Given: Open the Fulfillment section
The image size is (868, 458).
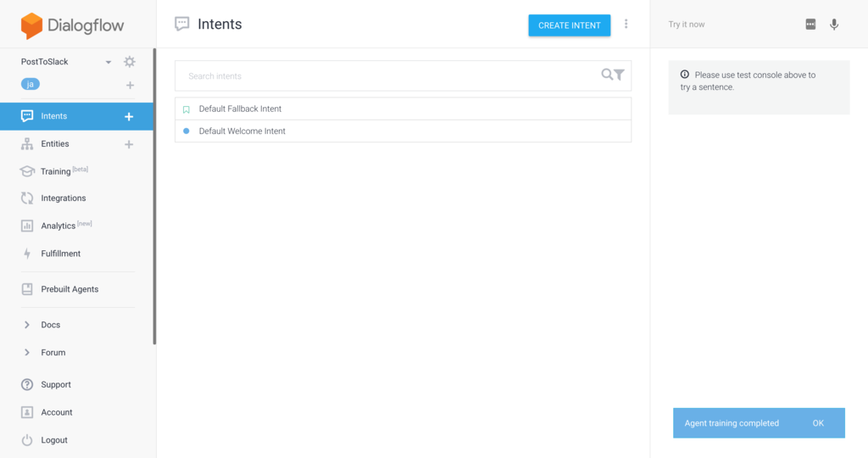Looking at the screenshot, I should [x=60, y=253].
